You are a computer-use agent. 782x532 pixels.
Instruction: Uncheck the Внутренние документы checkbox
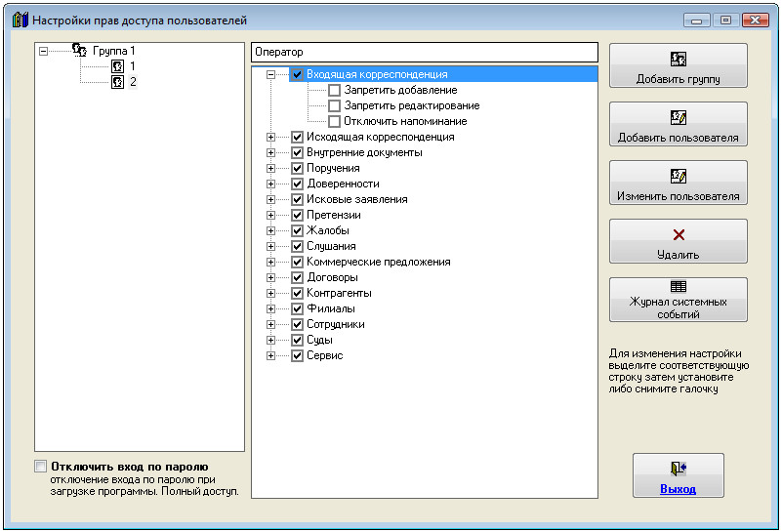297,152
